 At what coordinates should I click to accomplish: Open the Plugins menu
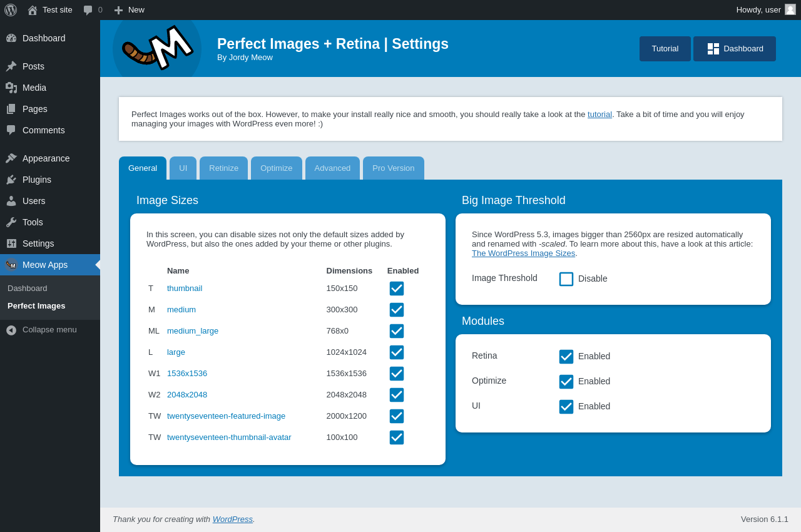[50, 180]
